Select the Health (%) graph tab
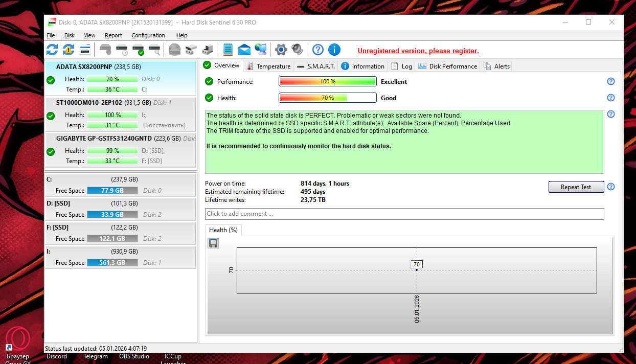This screenshot has height=364, width=636. pos(223,230)
